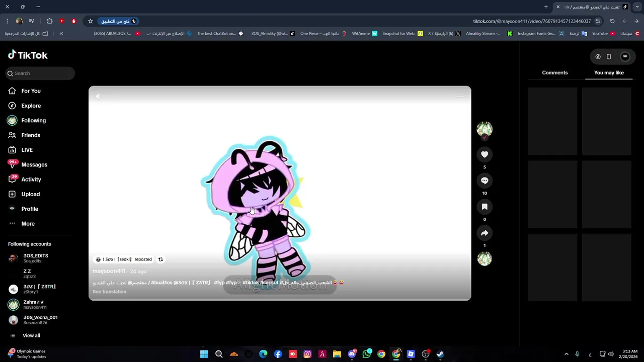The width and height of the screenshot is (644, 362).
Task: Open Messages inbox
Action: click(27, 164)
